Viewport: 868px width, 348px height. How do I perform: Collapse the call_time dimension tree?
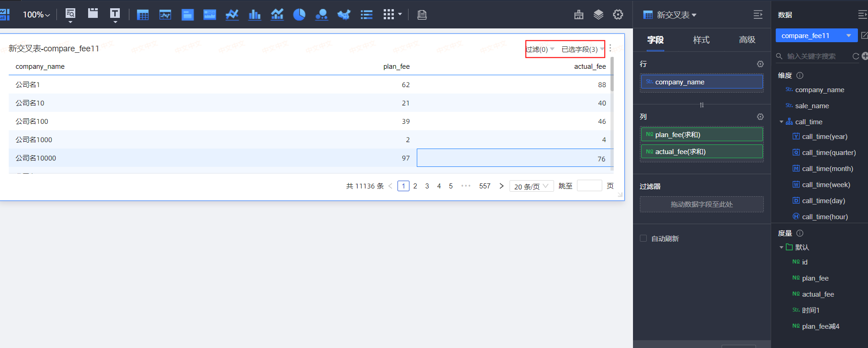point(782,122)
